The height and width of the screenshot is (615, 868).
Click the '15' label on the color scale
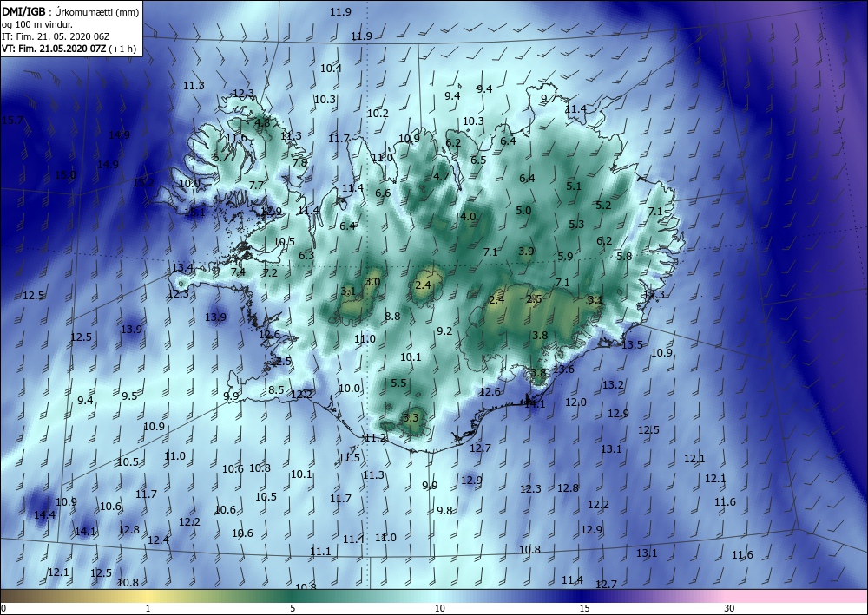[x=584, y=608]
